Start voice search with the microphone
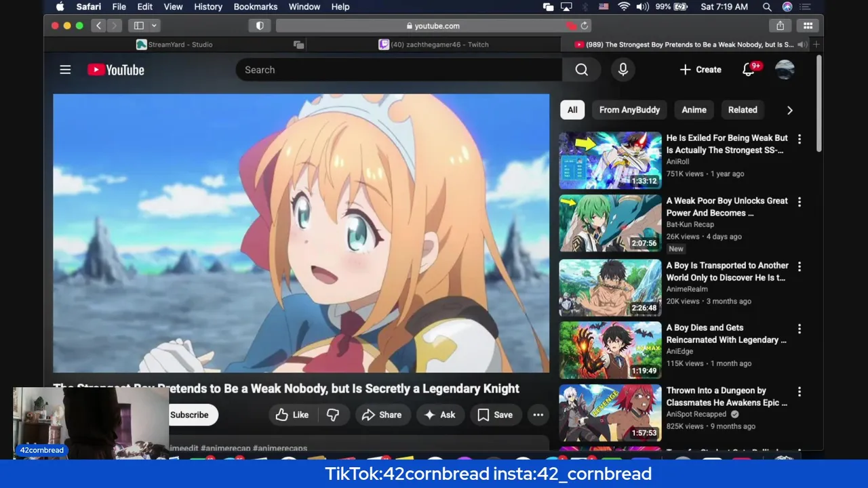The height and width of the screenshot is (488, 868). pos(623,70)
